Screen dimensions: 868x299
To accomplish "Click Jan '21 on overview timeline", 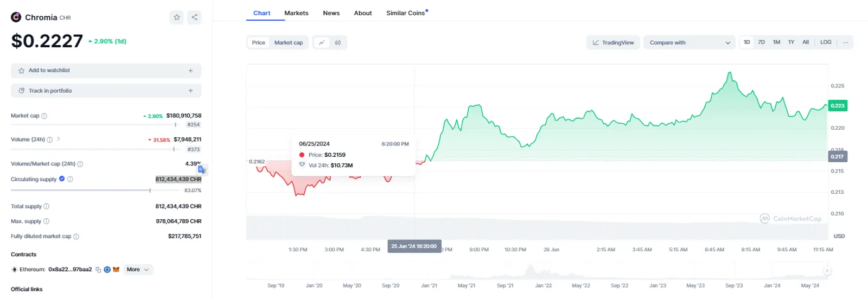I will [429, 285].
